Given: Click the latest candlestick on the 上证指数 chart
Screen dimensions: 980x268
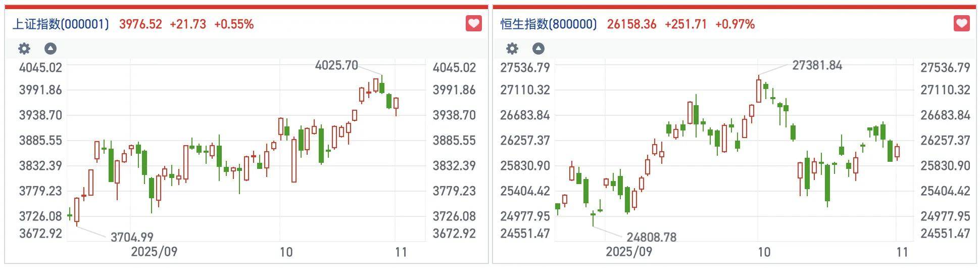Looking at the screenshot, I should [396, 103].
